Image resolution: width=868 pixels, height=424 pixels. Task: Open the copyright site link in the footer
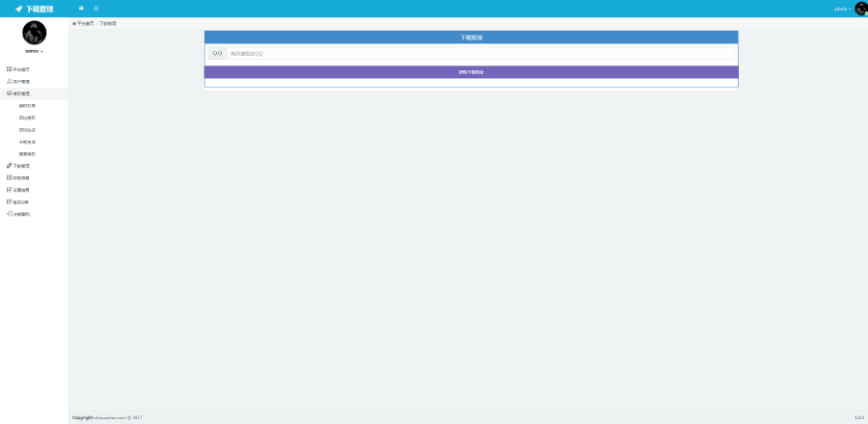point(110,418)
